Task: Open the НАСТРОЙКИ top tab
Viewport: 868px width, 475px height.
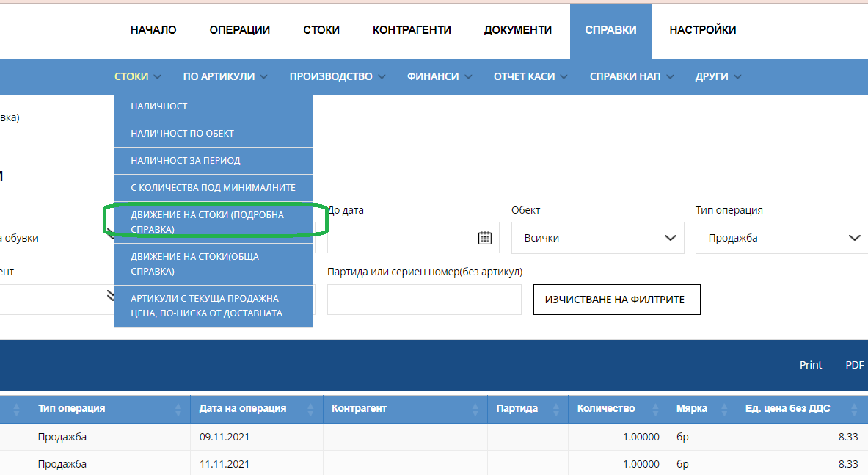Action: pos(702,30)
